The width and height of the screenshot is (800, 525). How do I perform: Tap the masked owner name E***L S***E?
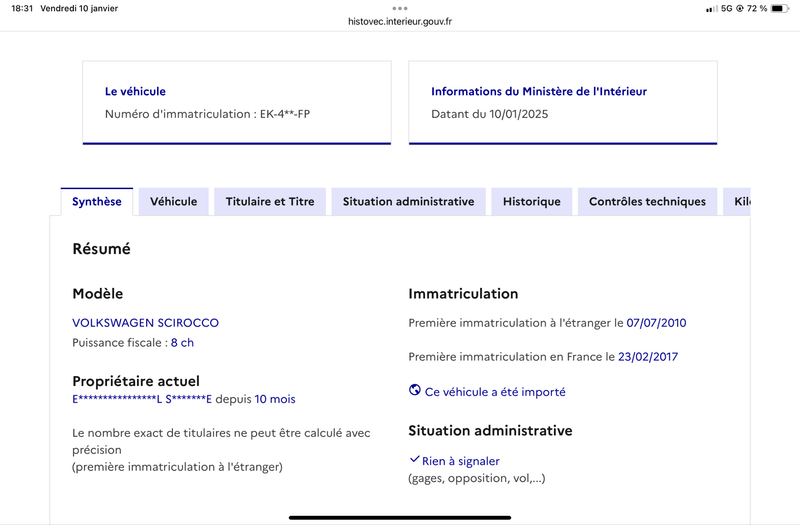[x=142, y=399]
